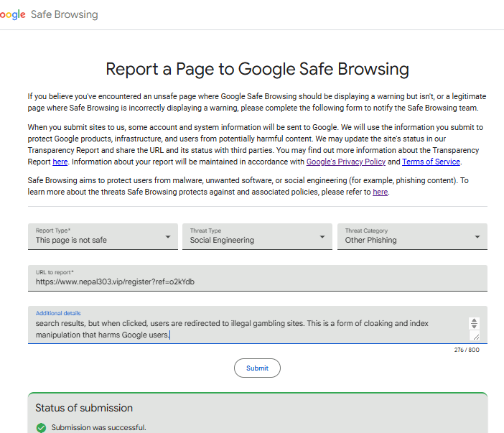Click the Safe Browsing header title
The image size is (504, 433).
[x=65, y=14]
